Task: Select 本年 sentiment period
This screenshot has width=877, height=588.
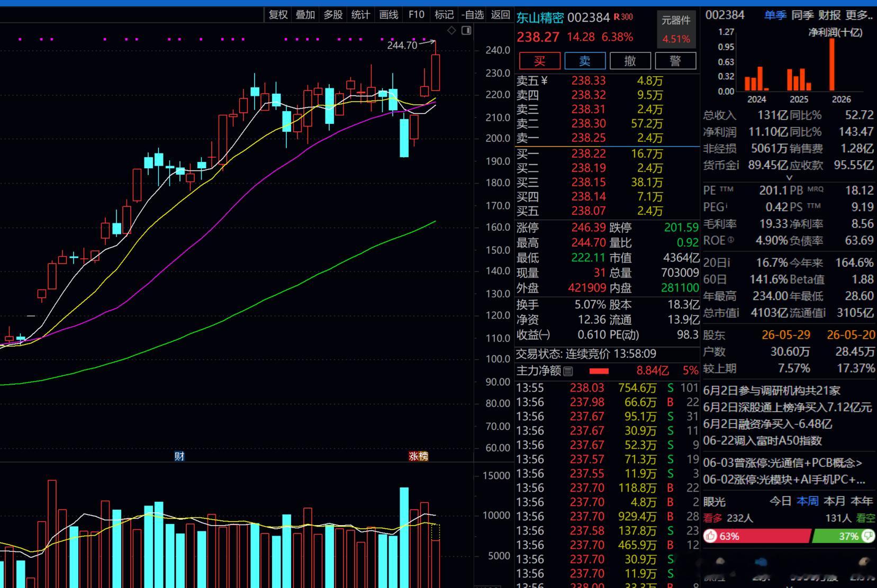Action: [x=862, y=501]
